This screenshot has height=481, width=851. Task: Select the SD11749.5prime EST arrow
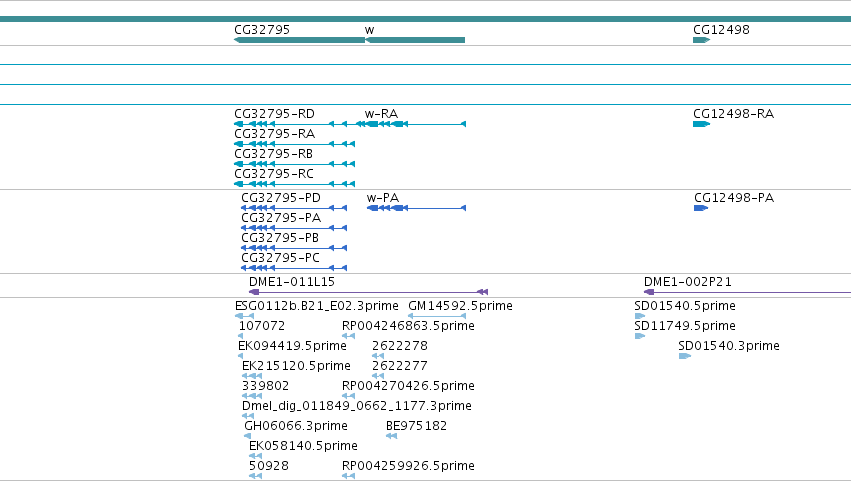coord(640,336)
